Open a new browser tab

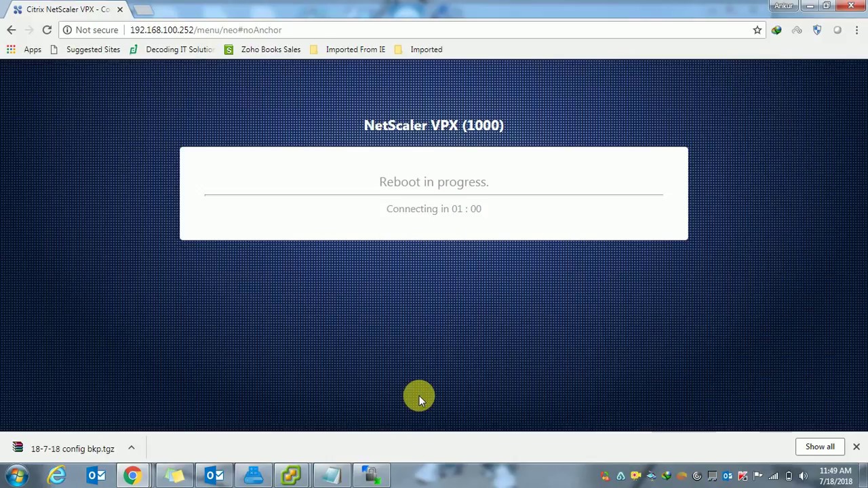(x=143, y=9)
